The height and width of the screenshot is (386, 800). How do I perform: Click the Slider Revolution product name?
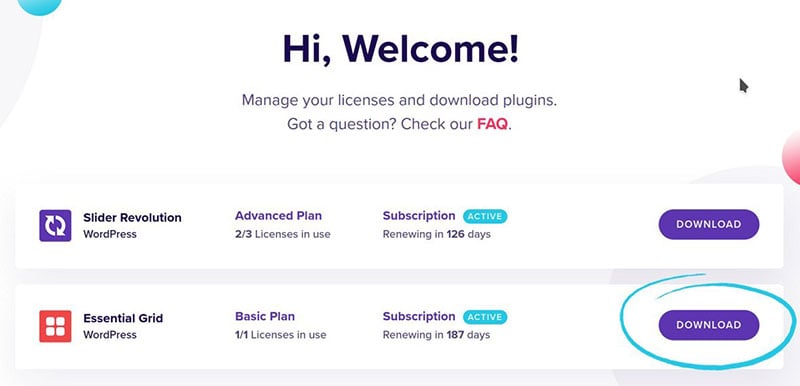tap(132, 218)
